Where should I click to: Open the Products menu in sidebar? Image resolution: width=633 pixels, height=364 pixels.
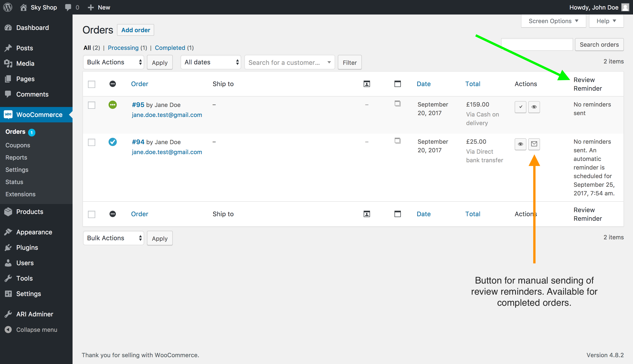[30, 211]
